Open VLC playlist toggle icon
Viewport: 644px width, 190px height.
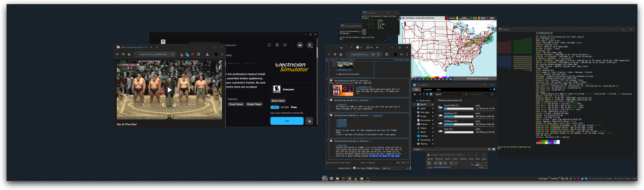point(451,163)
